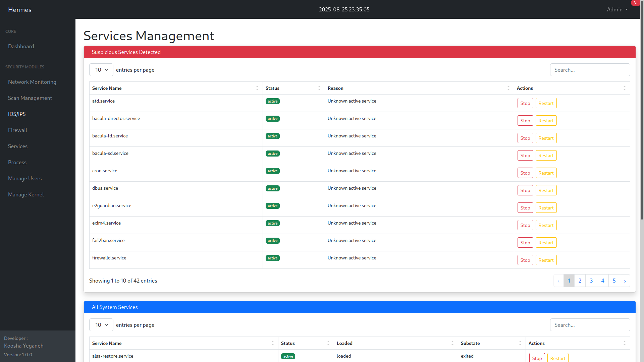Select the Network Monitoring module

(32, 82)
